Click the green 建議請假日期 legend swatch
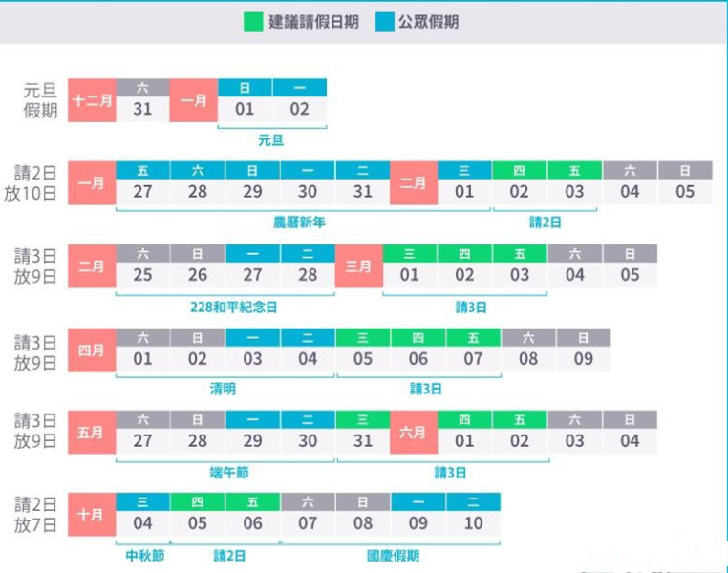Image resolution: width=728 pixels, height=573 pixels. 252,21
